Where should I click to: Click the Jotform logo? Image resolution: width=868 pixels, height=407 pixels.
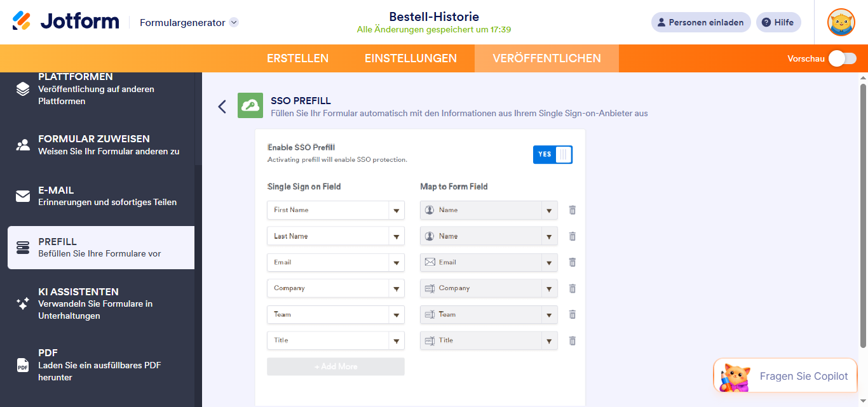(x=65, y=22)
